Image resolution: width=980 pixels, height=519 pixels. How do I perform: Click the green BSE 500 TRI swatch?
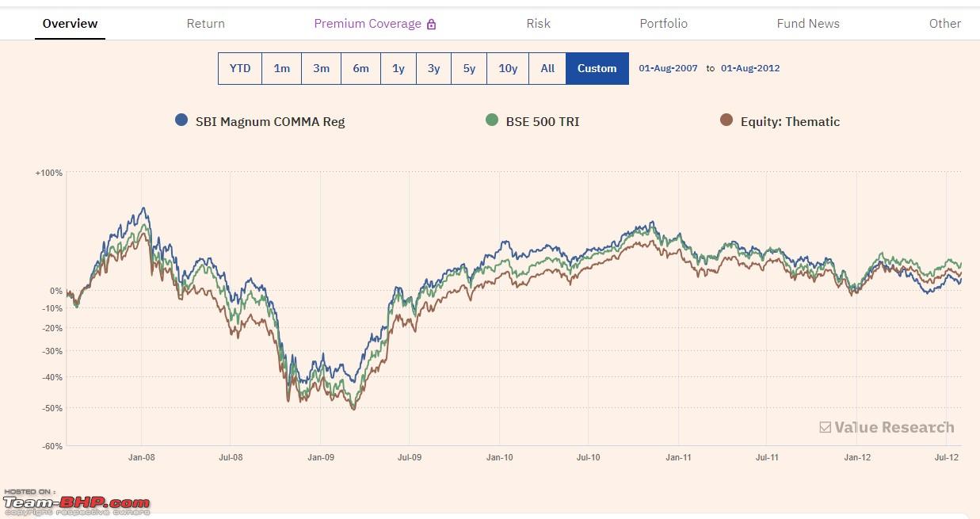click(492, 120)
